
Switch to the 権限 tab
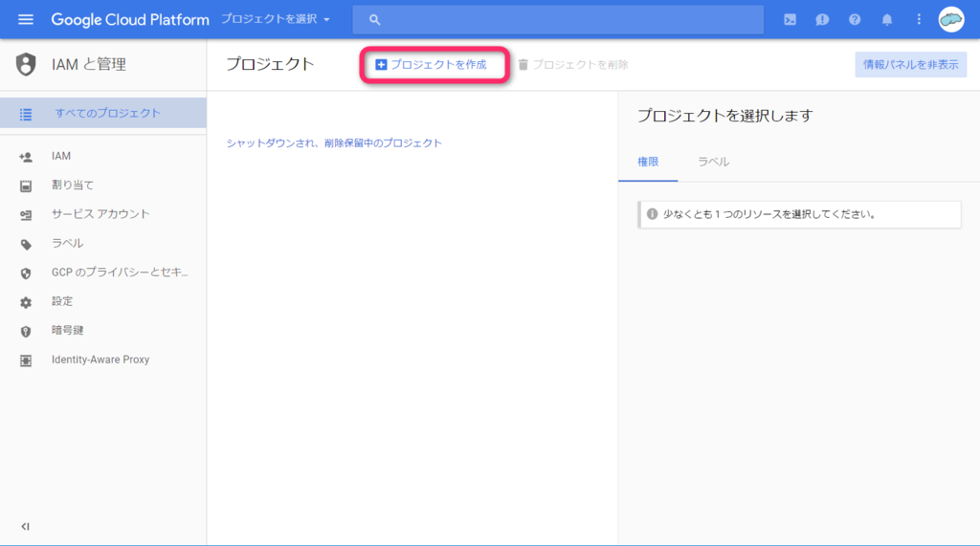[x=648, y=163]
